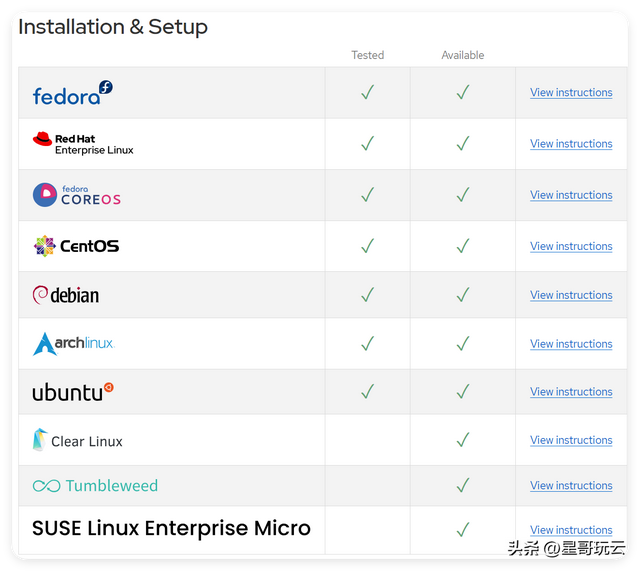This screenshot has width=640, height=571.
Task: Click the Available checkmark for Red Hat
Action: coord(463,143)
